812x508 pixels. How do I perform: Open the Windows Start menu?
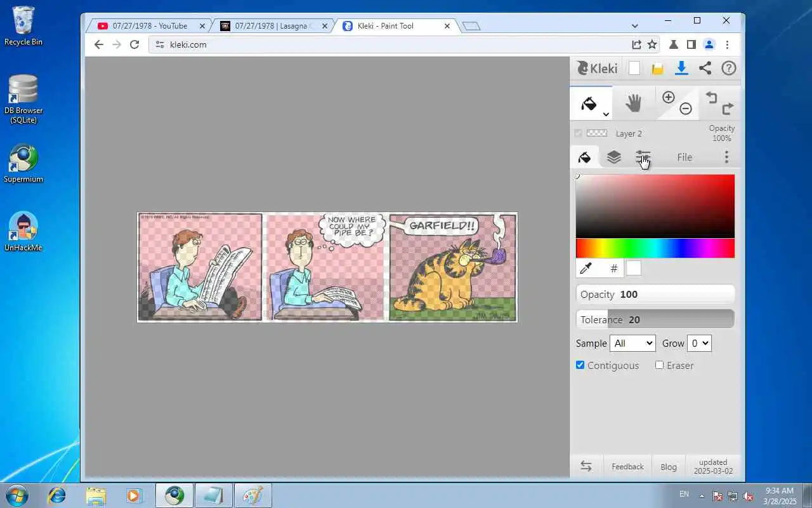(16, 495)
